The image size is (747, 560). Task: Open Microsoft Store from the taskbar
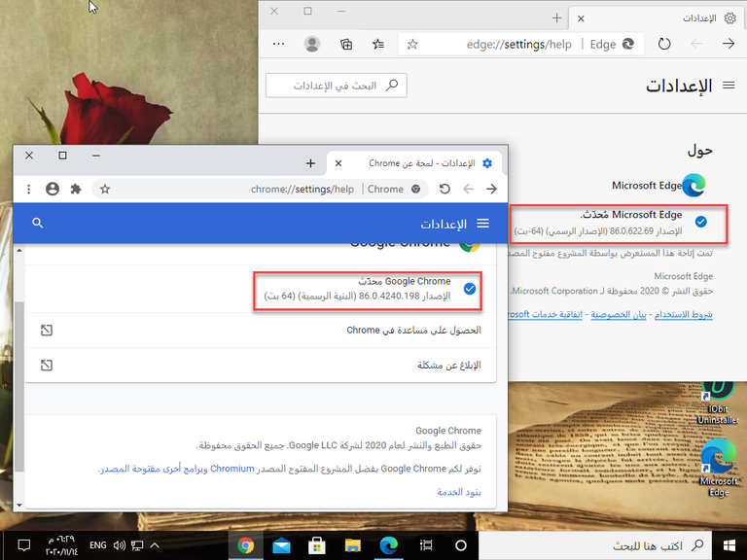click(x=317, y=545)
